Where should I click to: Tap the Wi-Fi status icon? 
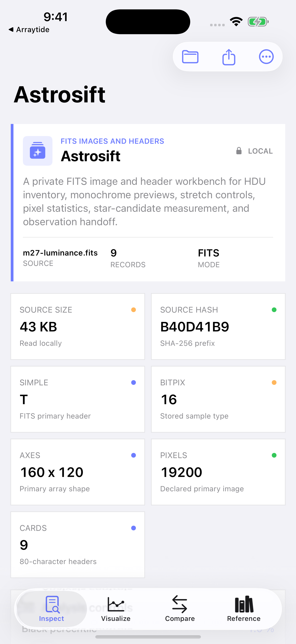[236, 22]
